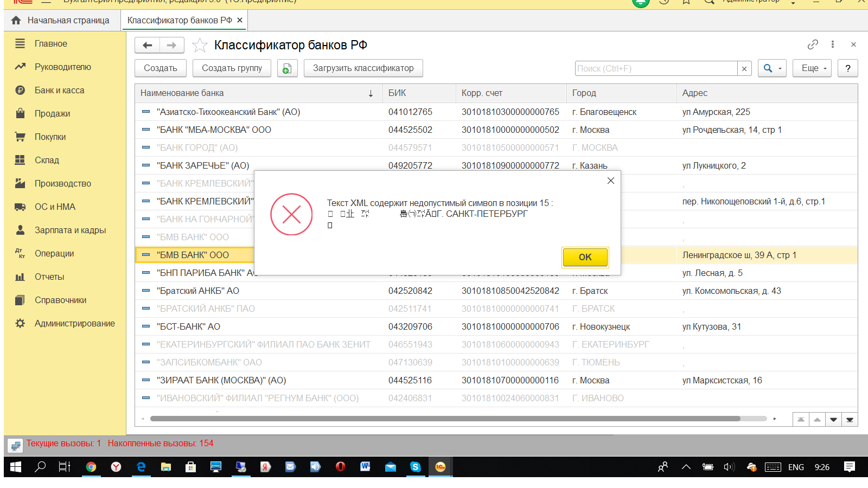Click the forward navigation arrow
The image size is (868, 488).
point(171,45)
